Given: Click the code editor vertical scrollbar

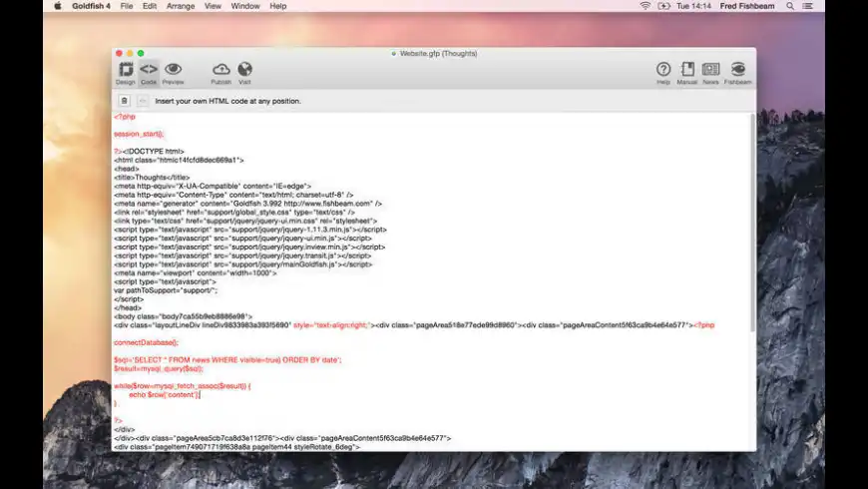Looking at the screenshot, I should [752, 223].
